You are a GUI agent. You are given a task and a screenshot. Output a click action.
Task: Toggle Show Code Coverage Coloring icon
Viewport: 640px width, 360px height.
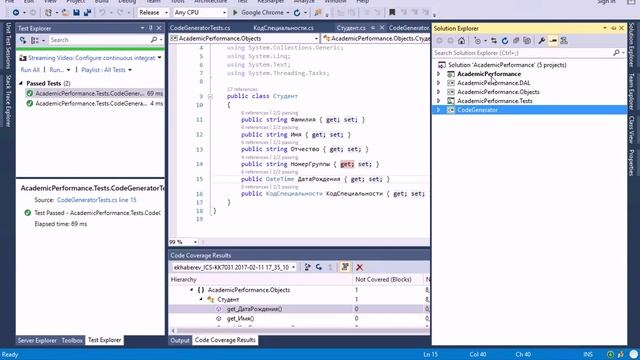point(345,267)
